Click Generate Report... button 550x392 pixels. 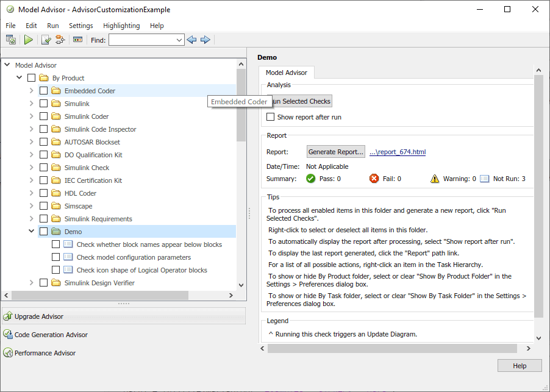pyautogui.click(x=336, y=152)
